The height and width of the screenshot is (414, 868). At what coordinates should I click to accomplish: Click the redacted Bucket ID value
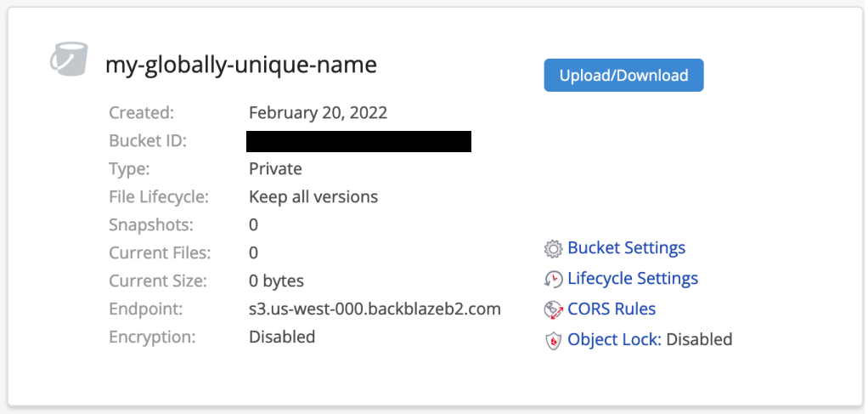coord(358,141)
